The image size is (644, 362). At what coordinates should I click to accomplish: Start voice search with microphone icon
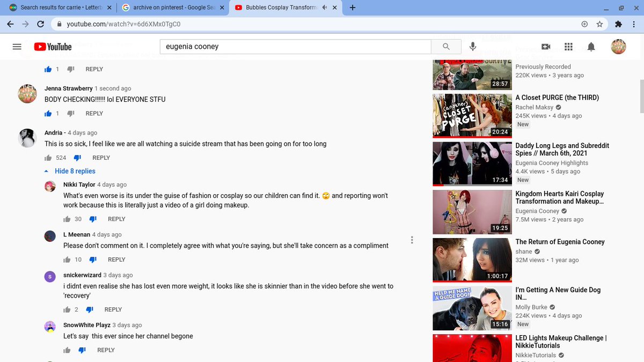pyautogui.click(x=473, y=47)
